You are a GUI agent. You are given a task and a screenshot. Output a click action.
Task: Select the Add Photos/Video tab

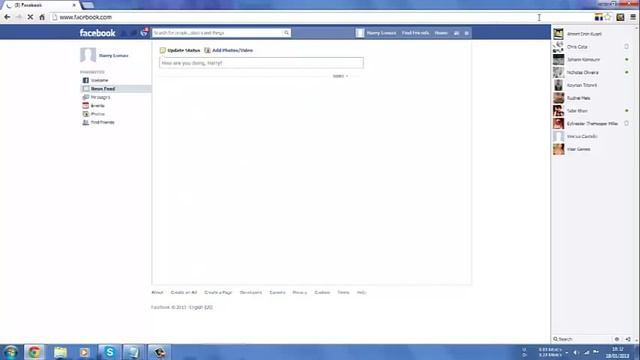click(229, 50)
